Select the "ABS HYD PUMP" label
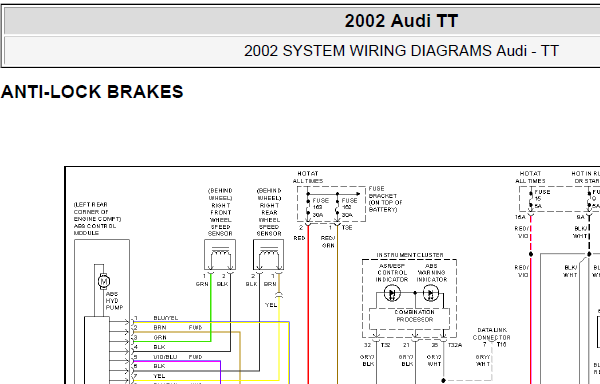Viewport: 600px width, 384px height. coord(114,301)
